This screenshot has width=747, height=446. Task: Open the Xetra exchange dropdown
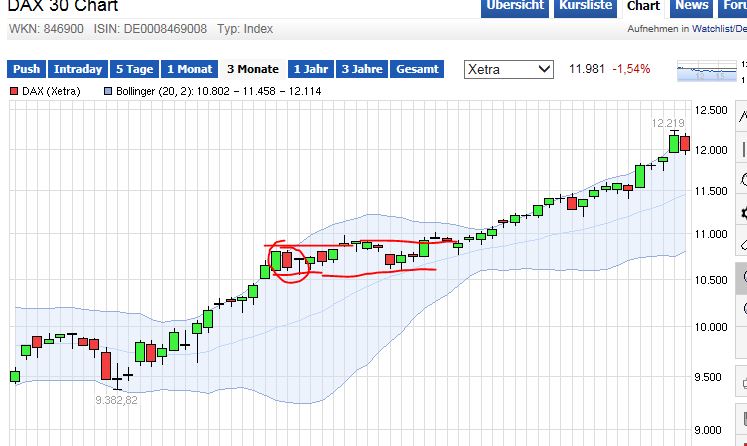(509, 70)
